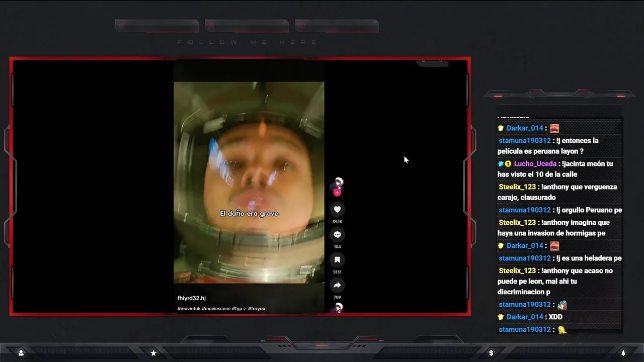Click Steelix_123 on 'que acaso no puede' message

517,271
